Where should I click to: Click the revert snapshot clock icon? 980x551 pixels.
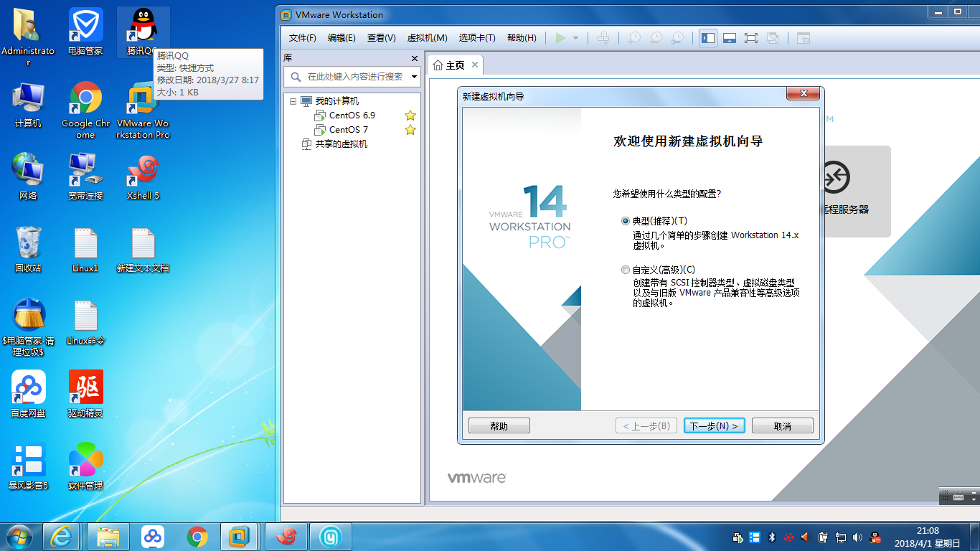(656, 38)
